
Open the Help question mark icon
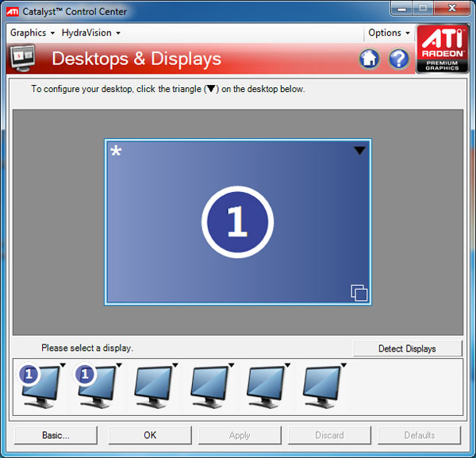point(399,59)
